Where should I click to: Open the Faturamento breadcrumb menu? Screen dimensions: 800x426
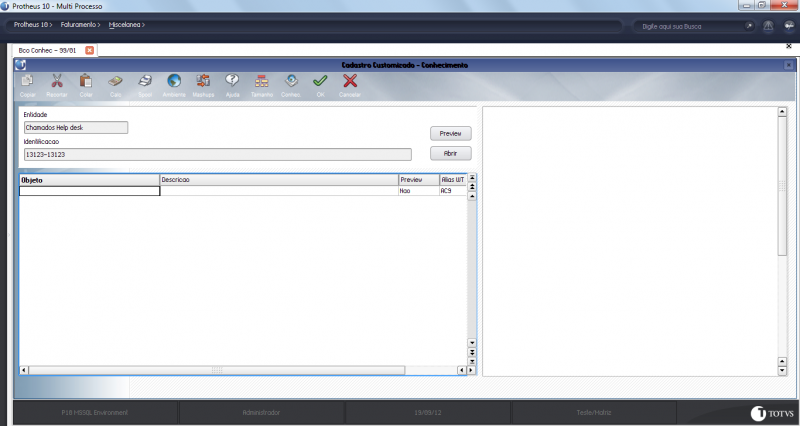point(80,24)
